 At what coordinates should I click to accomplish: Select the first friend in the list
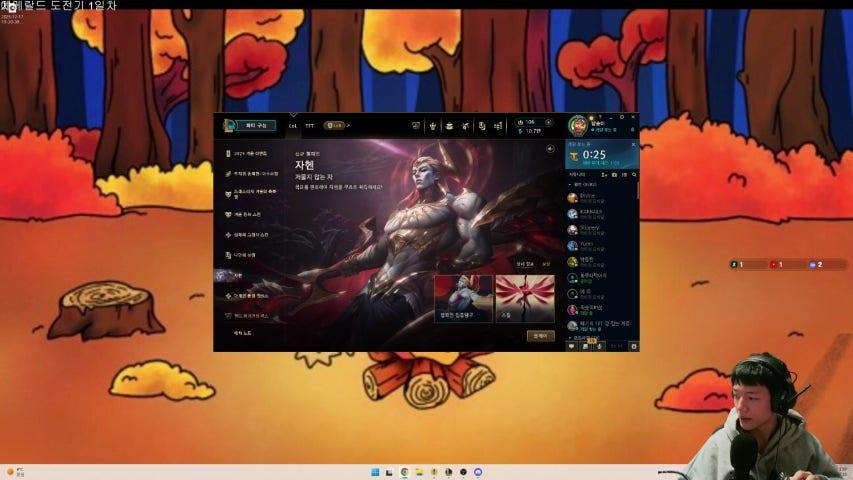coord(601,198)
